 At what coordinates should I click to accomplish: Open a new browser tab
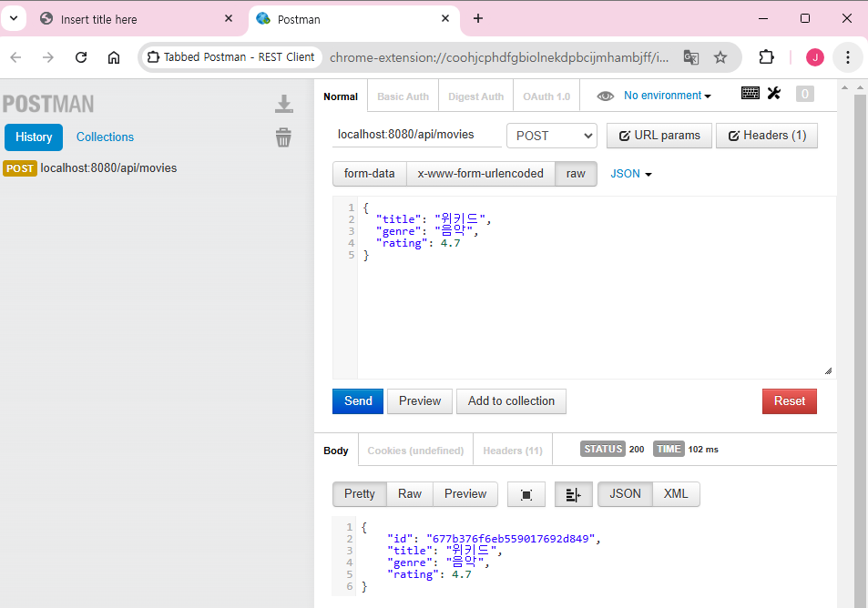click(x=478, y=19)
